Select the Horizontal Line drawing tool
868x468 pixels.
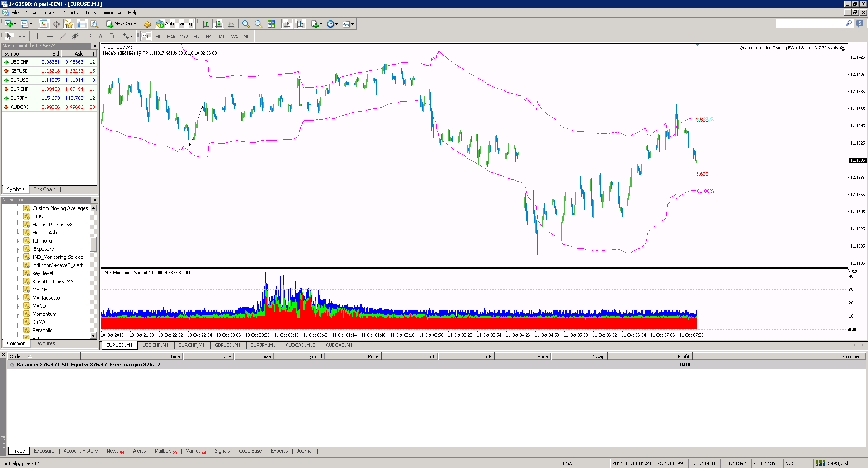50,36
